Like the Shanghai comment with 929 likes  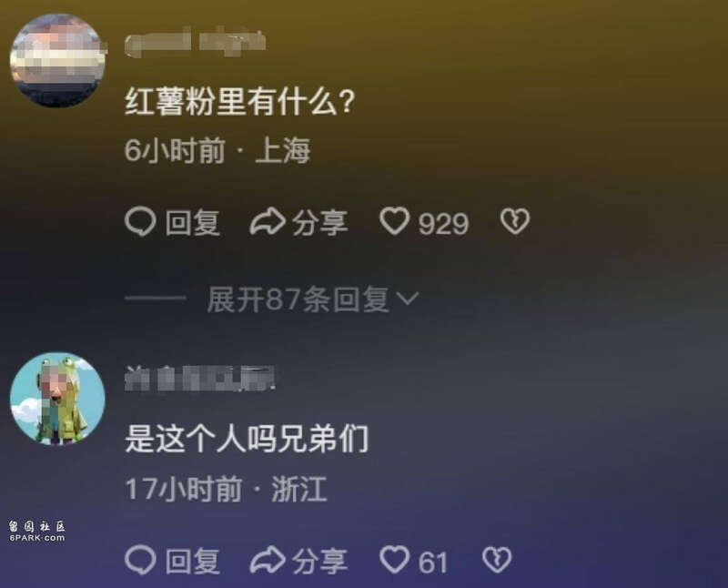pyautogui.click(x=395, y=221)
